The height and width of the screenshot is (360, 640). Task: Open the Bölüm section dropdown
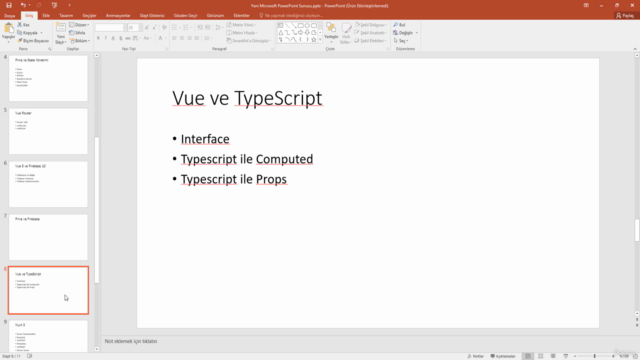80,41
